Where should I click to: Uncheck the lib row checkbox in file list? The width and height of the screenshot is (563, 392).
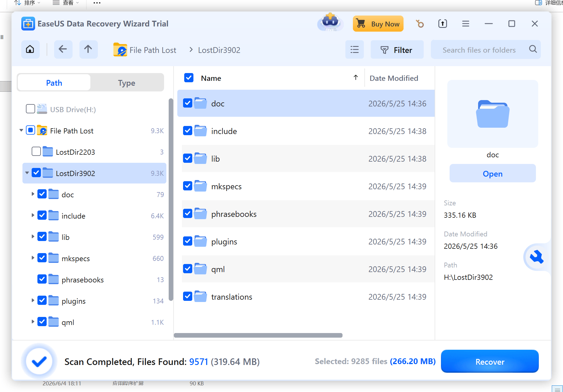pos(188,158)
